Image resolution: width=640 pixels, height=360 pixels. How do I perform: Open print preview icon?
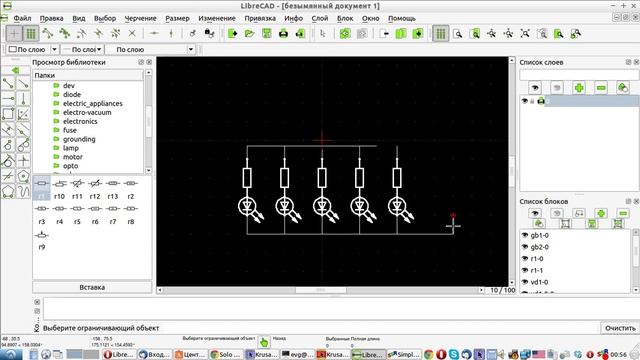300,33
